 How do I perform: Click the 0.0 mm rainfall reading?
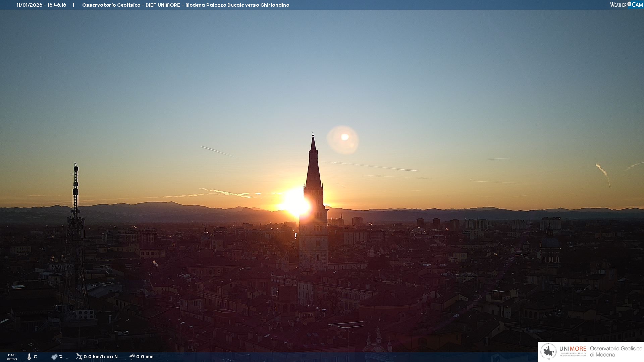point(145,357)
